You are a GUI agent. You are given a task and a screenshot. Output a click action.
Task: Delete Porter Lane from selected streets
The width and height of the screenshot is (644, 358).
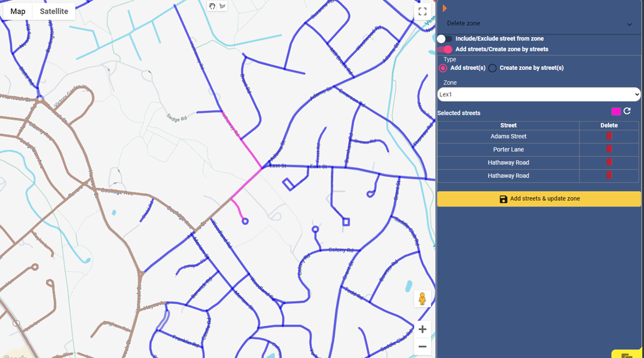pos(609,149)
